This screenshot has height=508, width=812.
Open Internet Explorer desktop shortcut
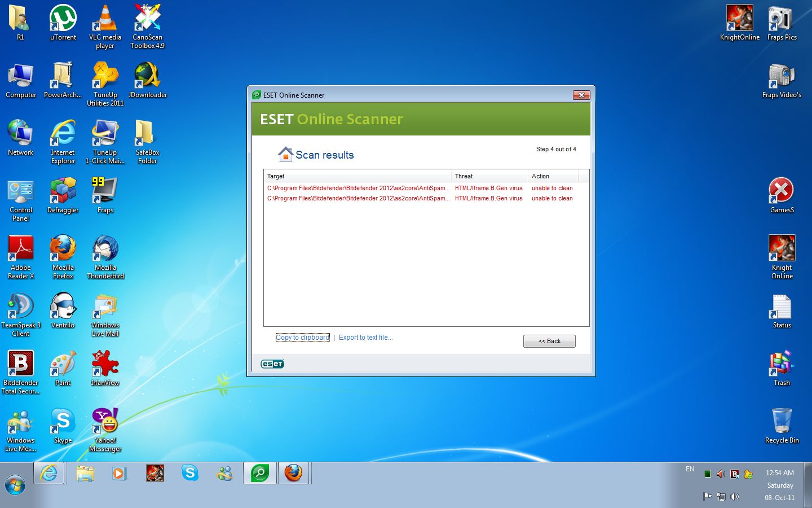(x=63, y=142)
